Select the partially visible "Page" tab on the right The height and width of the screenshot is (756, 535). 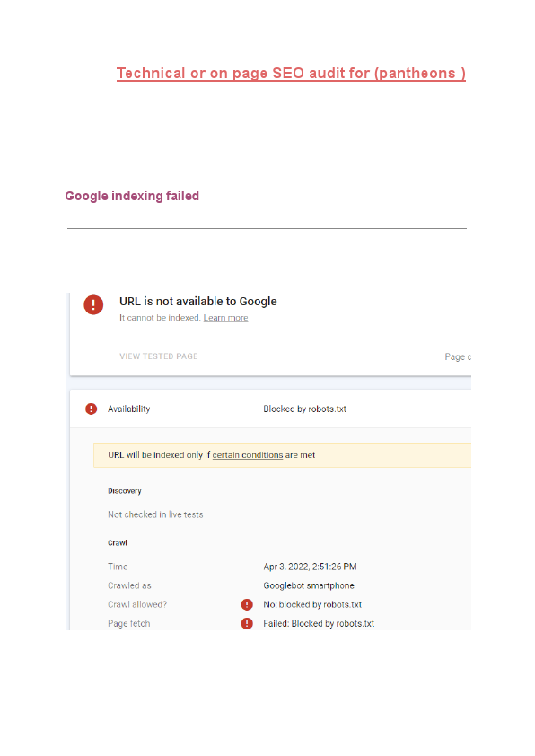[x=458, y=356]
